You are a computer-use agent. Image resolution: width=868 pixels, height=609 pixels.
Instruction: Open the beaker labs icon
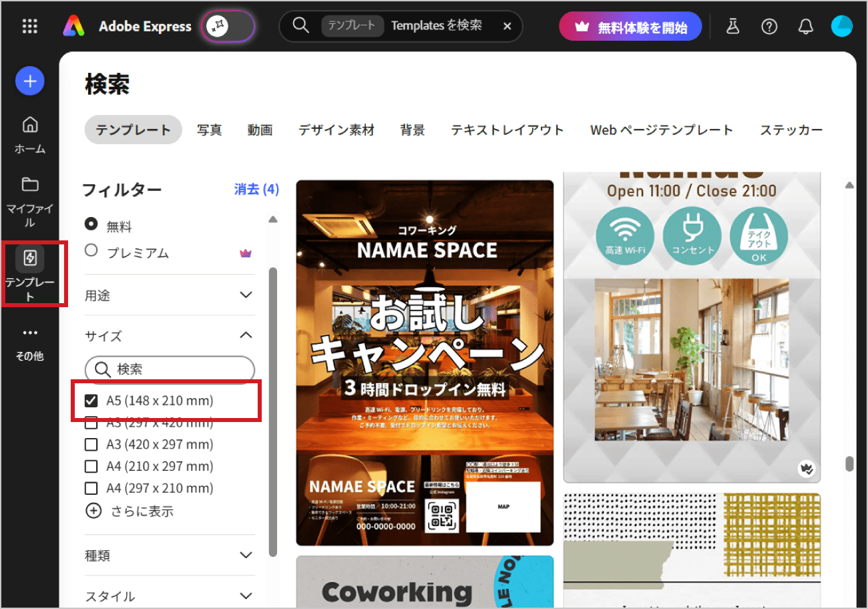pyautogui.click(x=732, y=26)
